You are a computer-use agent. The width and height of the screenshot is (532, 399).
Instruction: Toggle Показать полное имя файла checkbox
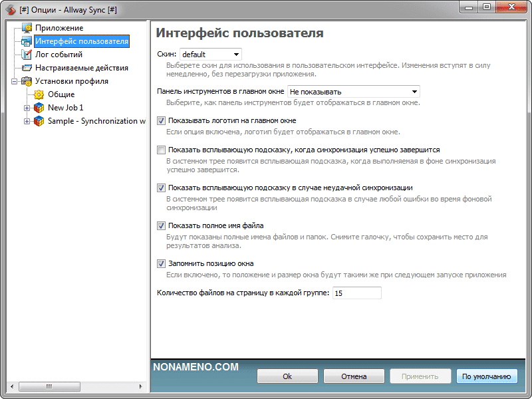click(161, 226)
